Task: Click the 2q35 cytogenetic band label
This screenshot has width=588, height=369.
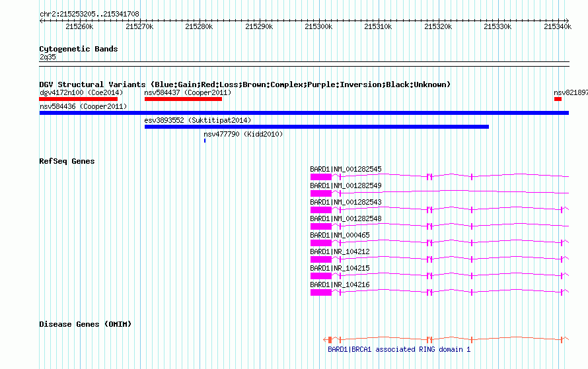Action: pyautogui.click(x=48, y=57)
